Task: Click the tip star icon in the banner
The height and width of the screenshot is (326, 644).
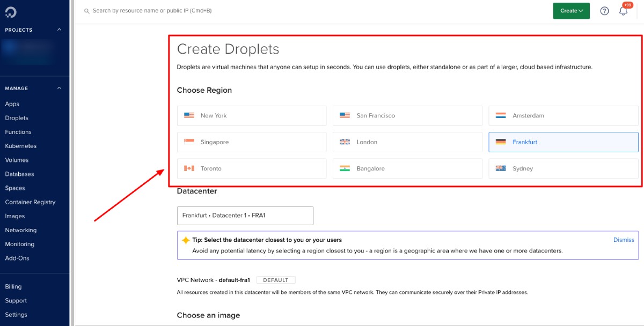Action: (x=185, y=240)
